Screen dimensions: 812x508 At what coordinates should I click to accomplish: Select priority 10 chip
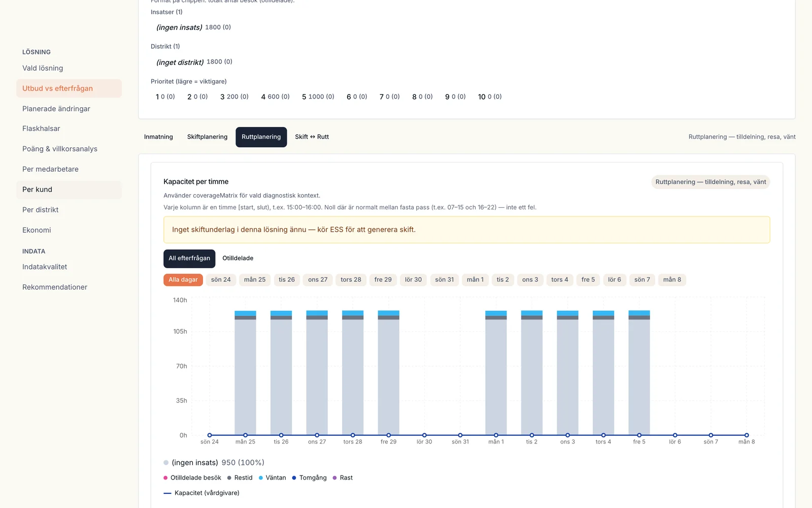tap(490, 97)
